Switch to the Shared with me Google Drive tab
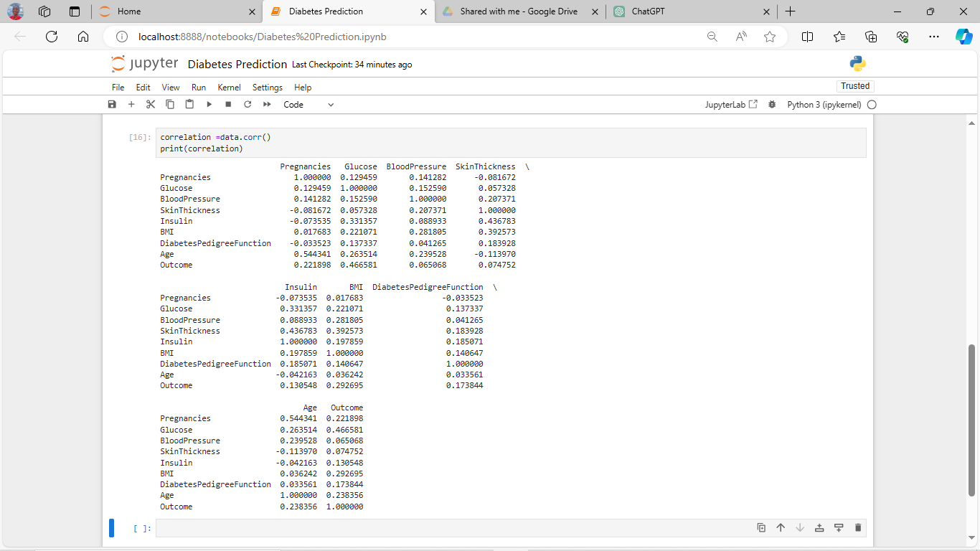Screen dimensions: 980x551 click(519, 11)
